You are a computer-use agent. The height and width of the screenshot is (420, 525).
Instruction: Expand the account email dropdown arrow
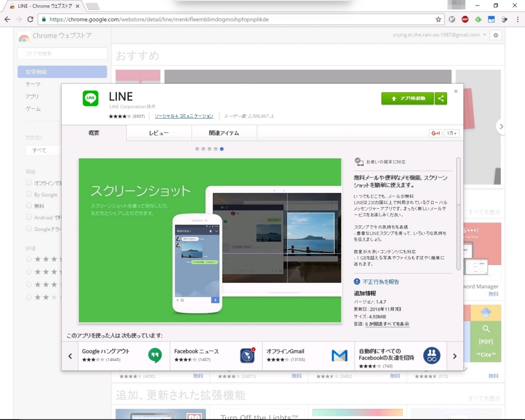click(484, 35)
